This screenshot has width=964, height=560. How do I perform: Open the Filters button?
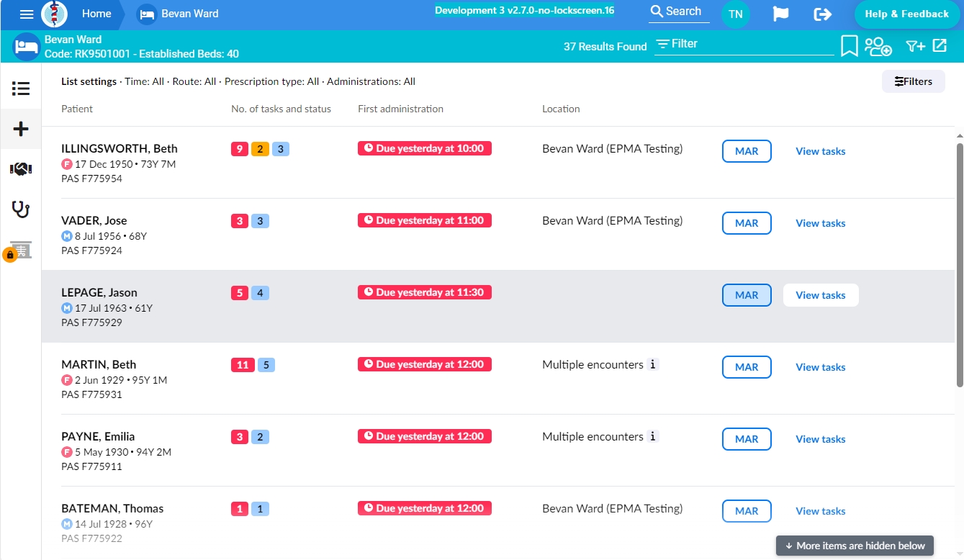tap(914, 81)
